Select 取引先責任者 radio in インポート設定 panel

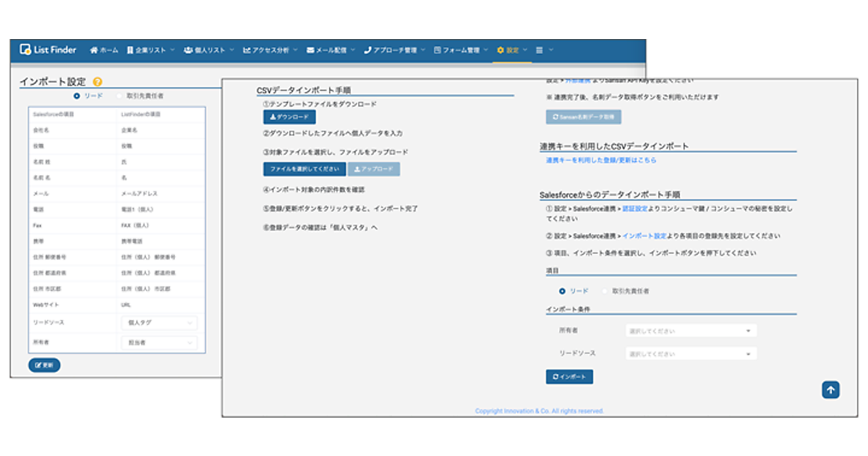click(119, 96)
